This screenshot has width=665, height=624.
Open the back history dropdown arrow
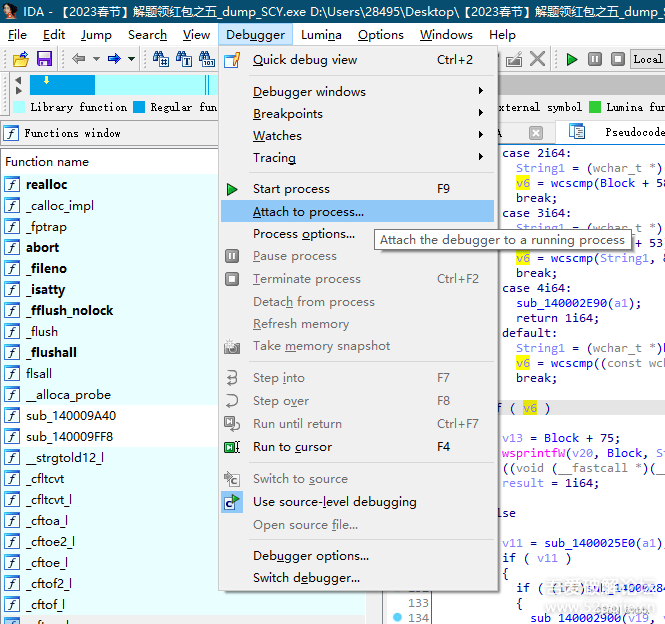pyautogui.click(x=96, y=59)
